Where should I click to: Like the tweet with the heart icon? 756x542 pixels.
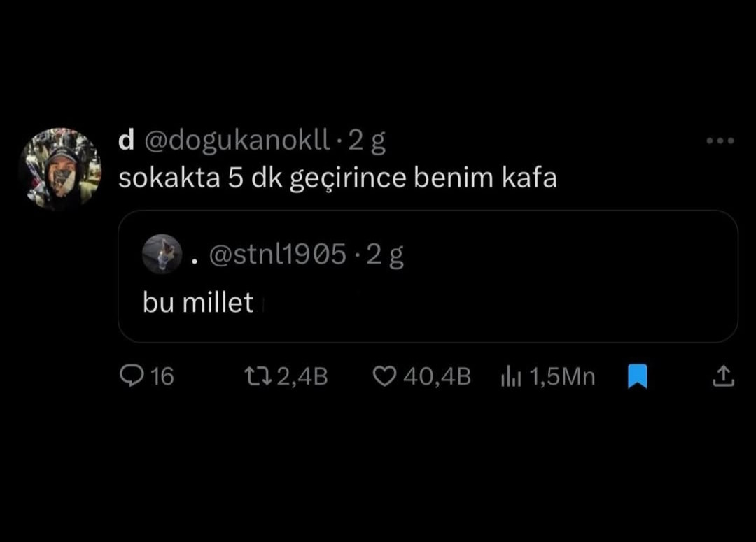point(384,377)
